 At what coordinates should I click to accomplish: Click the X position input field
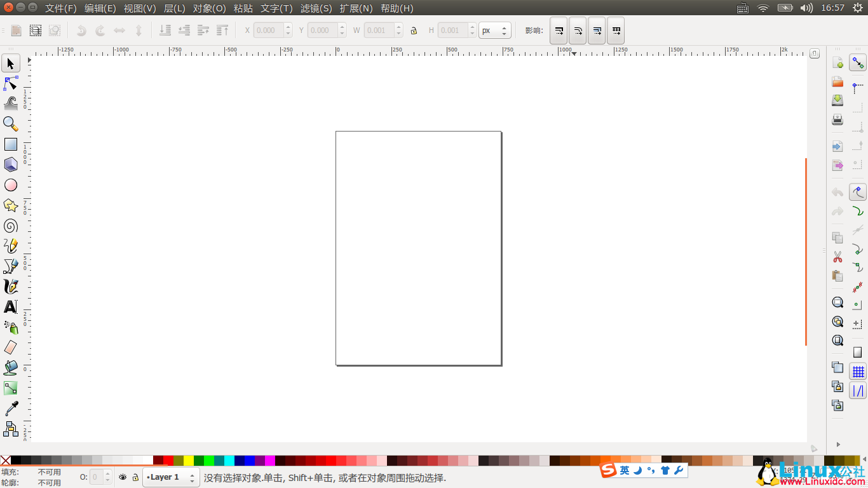click(269, 30)
